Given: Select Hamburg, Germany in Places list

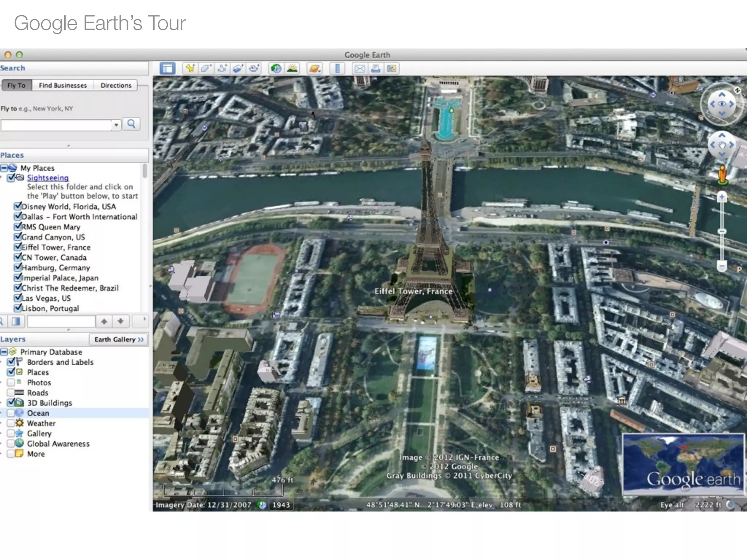Looking at the screenshot, I should (x=56, y=268).
